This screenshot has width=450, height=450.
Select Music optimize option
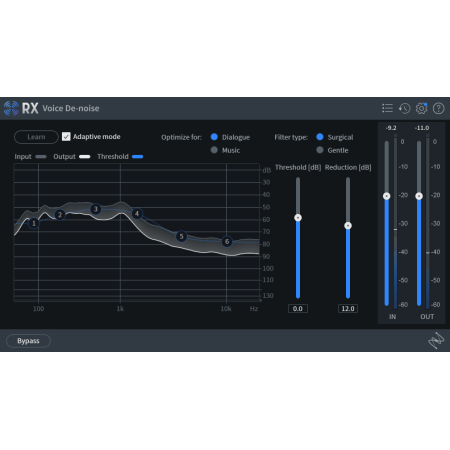coord(214,150)
